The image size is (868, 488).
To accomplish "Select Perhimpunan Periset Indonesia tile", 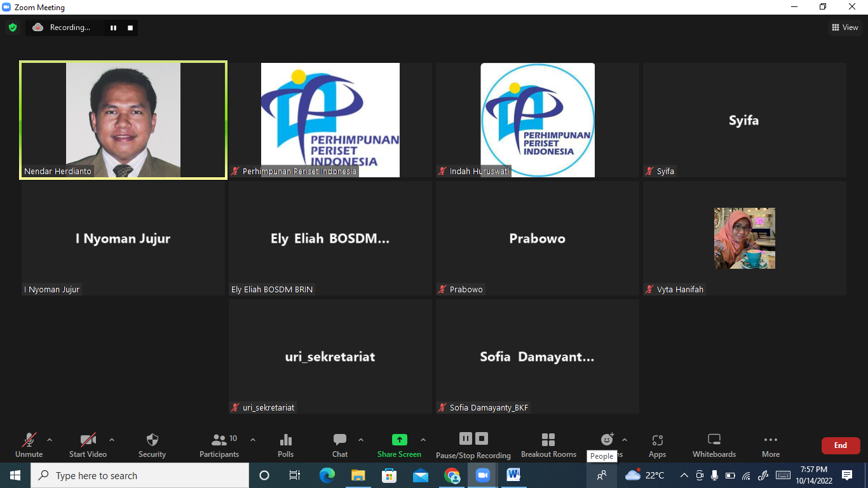I will point(330,120).
